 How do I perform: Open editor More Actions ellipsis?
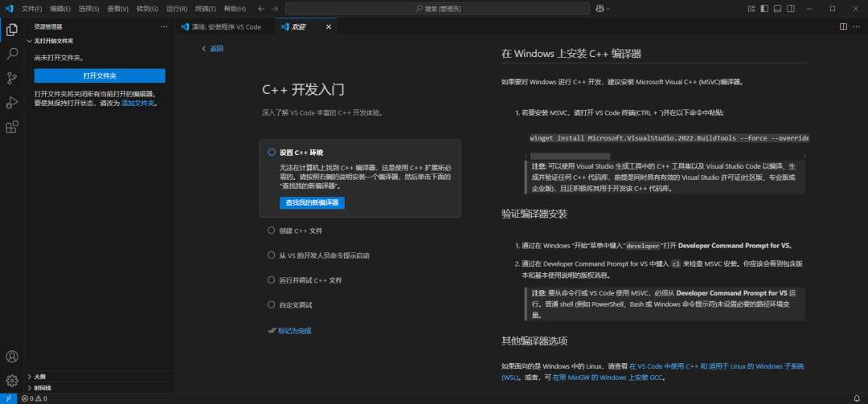(x=857, y=27)
